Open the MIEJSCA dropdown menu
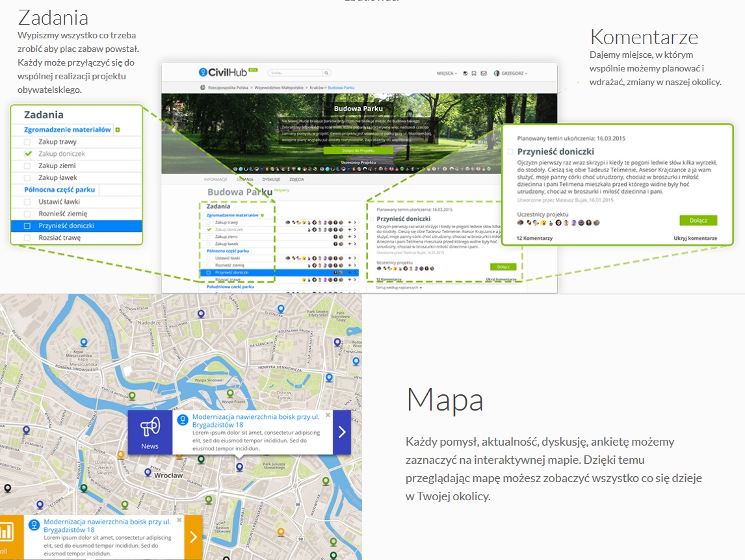This screenshot has width=745, height=560. (446, 73)
